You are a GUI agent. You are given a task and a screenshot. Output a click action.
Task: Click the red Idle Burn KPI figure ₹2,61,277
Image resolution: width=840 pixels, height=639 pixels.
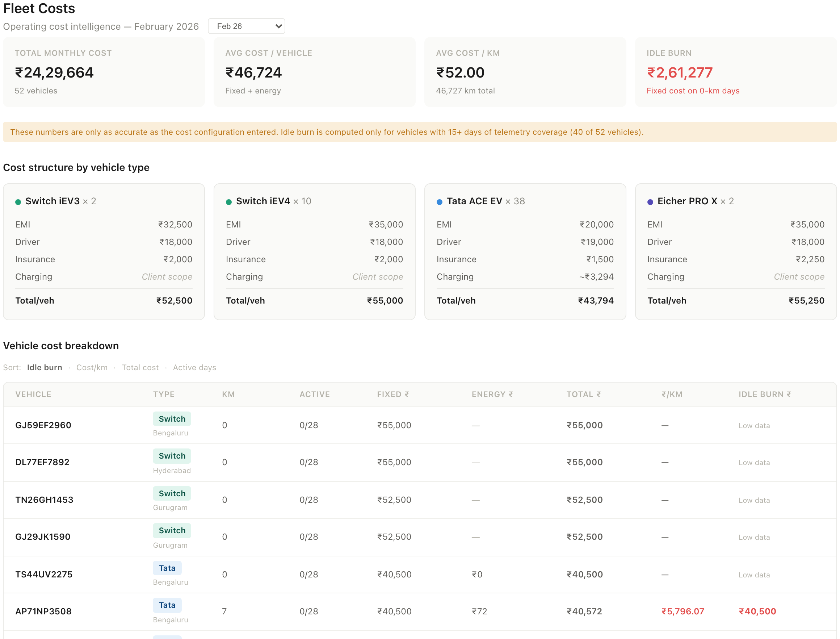tap(679, 73)
